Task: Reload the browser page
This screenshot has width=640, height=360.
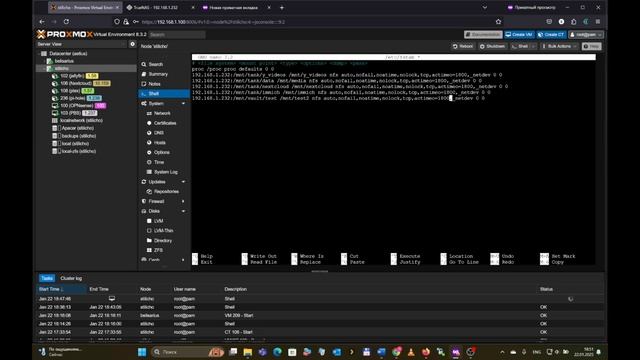Action: pos(66,22)
